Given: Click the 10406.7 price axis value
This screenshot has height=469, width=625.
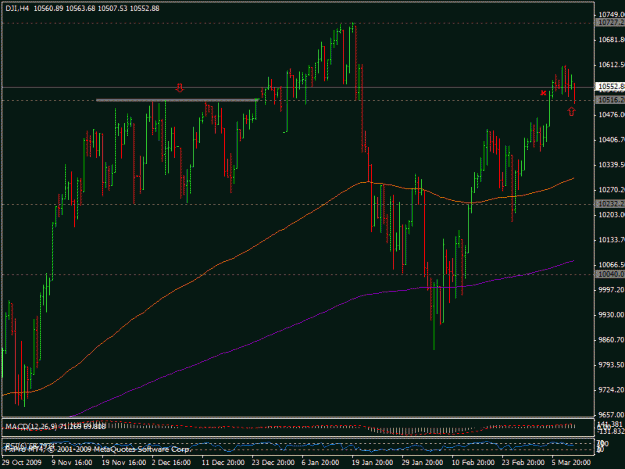Looking at the screenshot, I should point(611,140).
